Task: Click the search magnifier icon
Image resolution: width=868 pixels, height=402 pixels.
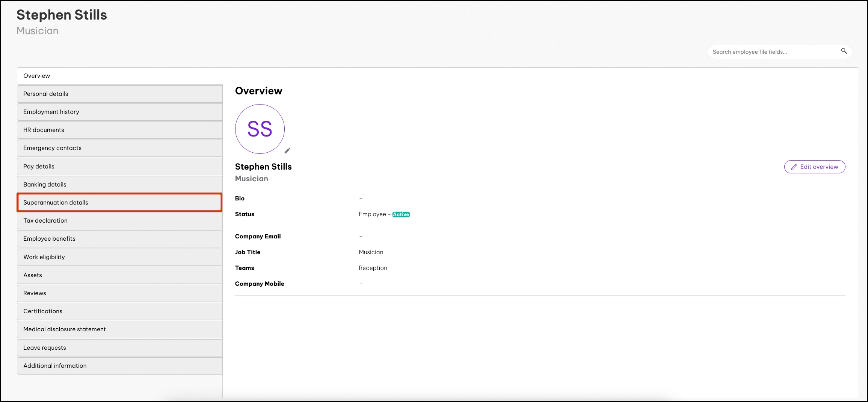Action: coord(844,51)
